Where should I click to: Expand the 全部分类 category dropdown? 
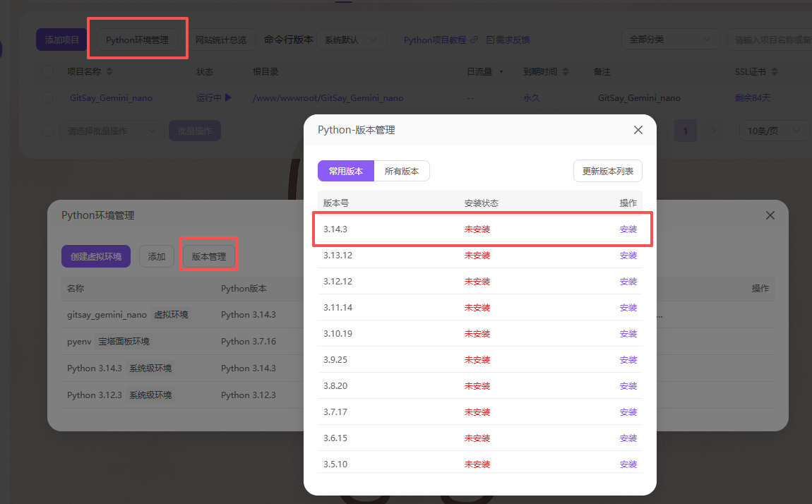tap(669, 40)
